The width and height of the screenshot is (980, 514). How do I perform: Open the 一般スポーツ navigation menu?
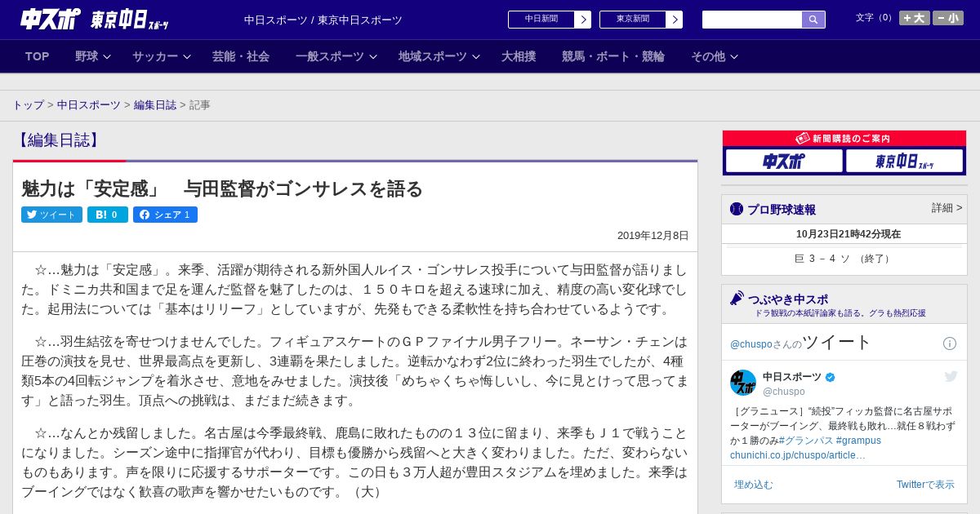pos(330,56)
